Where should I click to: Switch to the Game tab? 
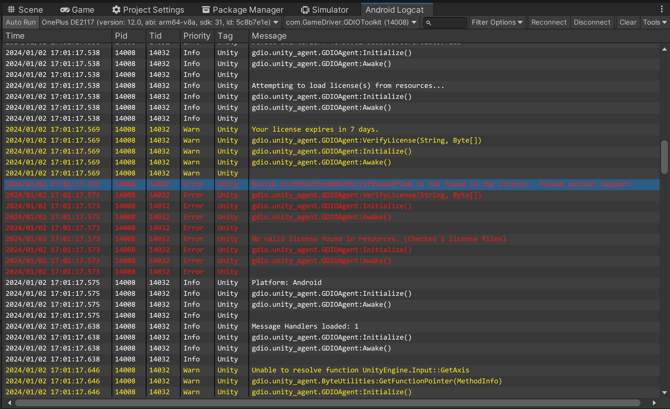(77, 9)
